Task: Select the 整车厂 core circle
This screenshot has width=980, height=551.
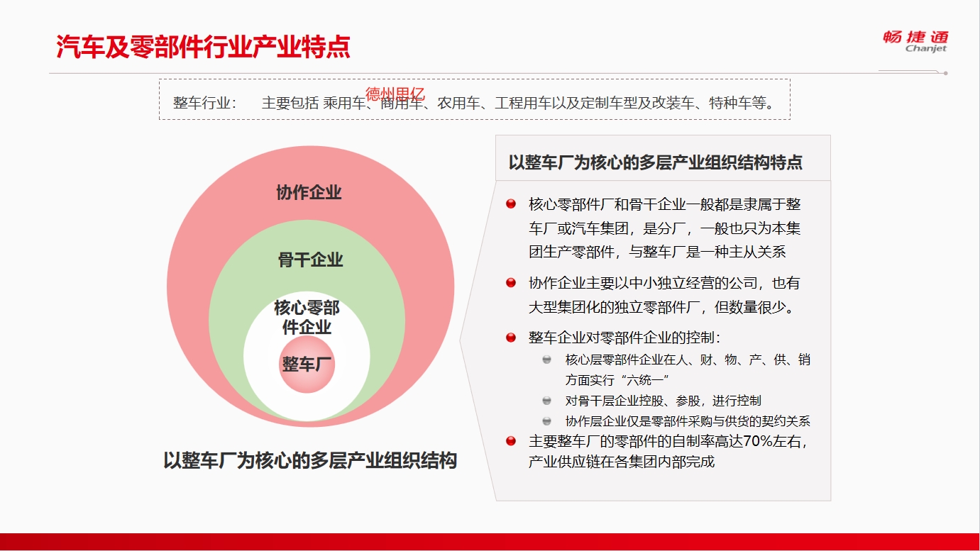Action: (307, 364)
